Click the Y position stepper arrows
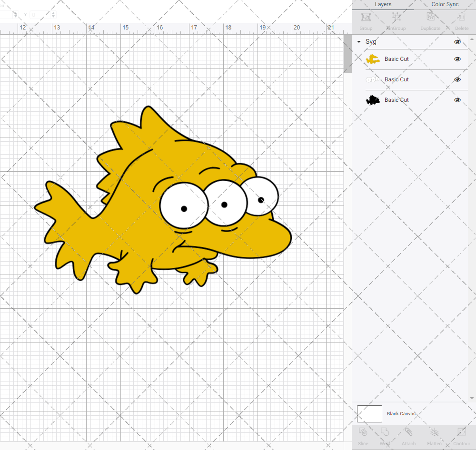476x450 pixels. point(53,15)
